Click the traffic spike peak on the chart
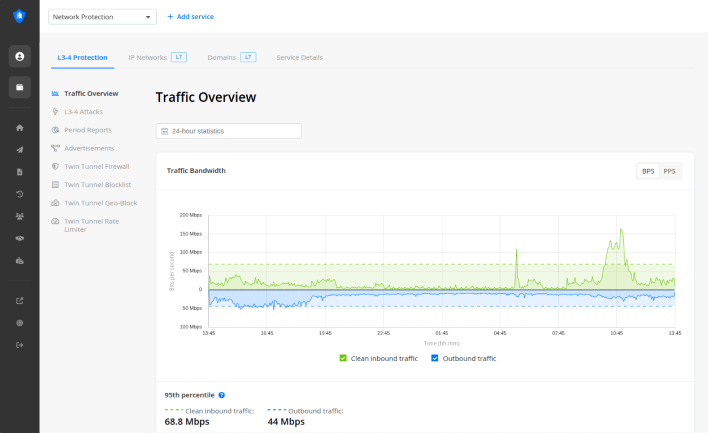This screenshot has height=433, width=708. click(x=621, y=230)
